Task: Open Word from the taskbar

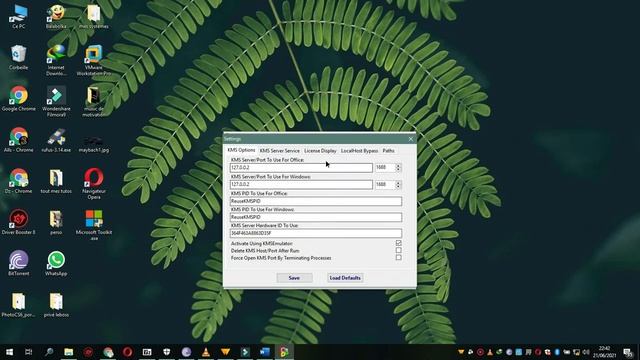Action: coord(264,352)
